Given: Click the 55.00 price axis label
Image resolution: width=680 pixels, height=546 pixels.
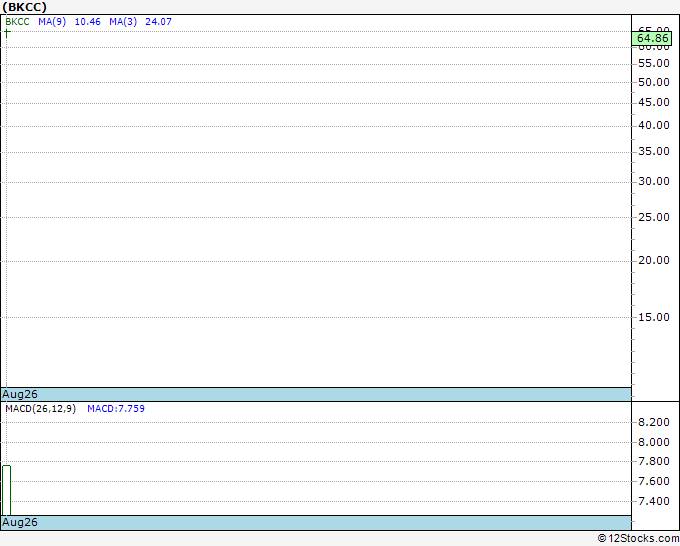Looking at the screenshot, I should point(654,63).
